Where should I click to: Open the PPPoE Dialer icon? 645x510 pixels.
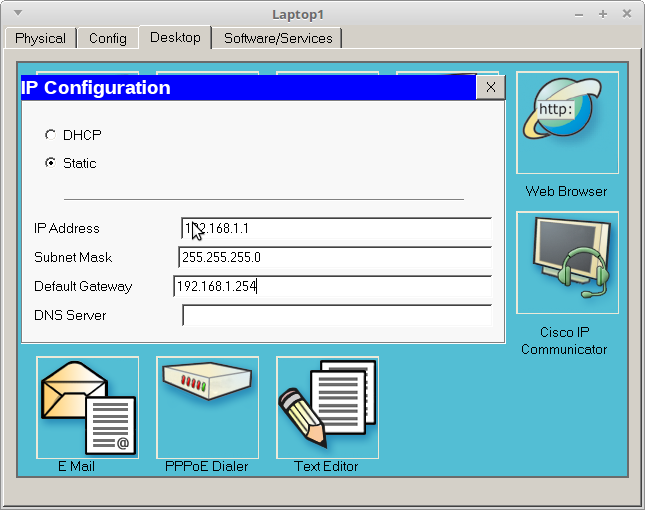point(208,408)
